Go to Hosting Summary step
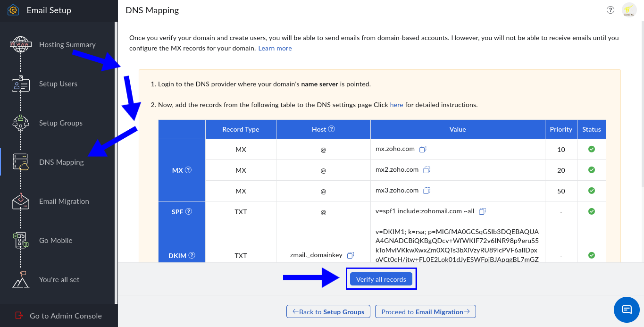This screenshot has height=327, width=644. tap(67, 45)
